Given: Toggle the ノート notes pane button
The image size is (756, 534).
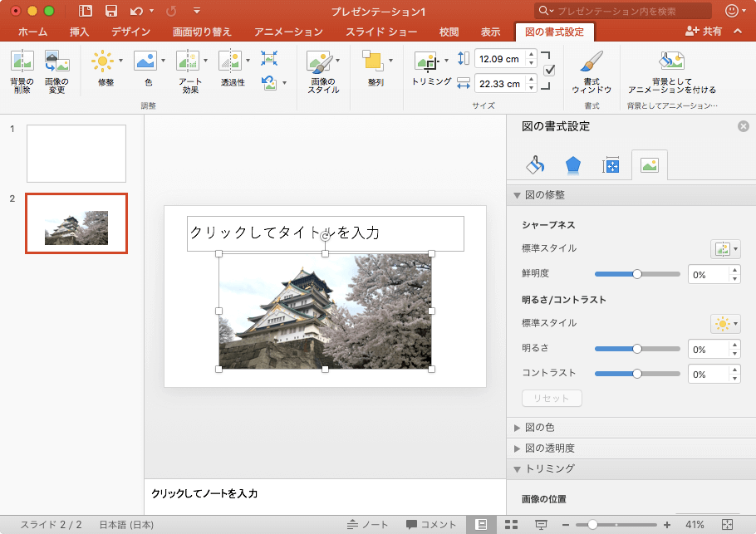Looking at the screenshot, I should (x=368, y=525).
